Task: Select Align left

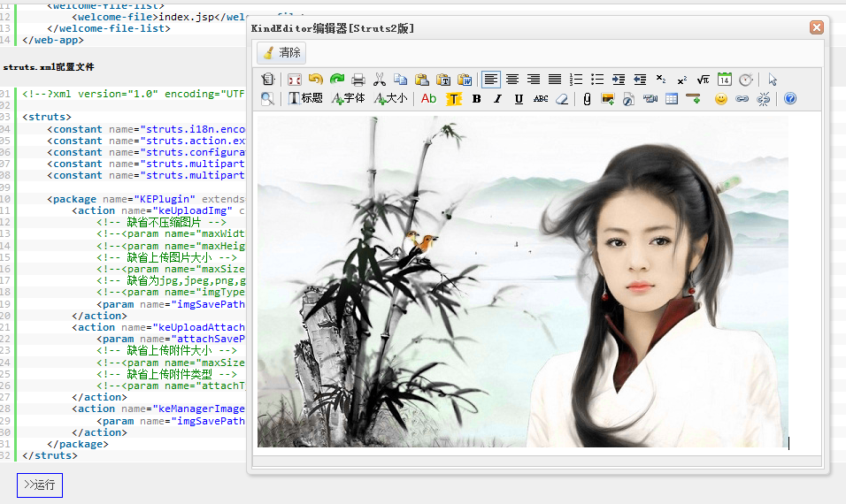Action: [491, 80]
